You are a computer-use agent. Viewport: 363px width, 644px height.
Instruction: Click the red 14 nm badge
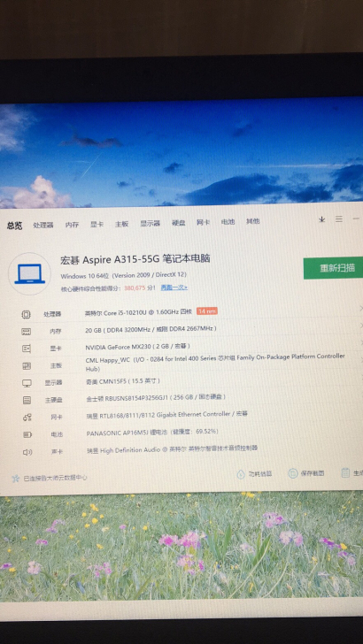tap(207, 310)
